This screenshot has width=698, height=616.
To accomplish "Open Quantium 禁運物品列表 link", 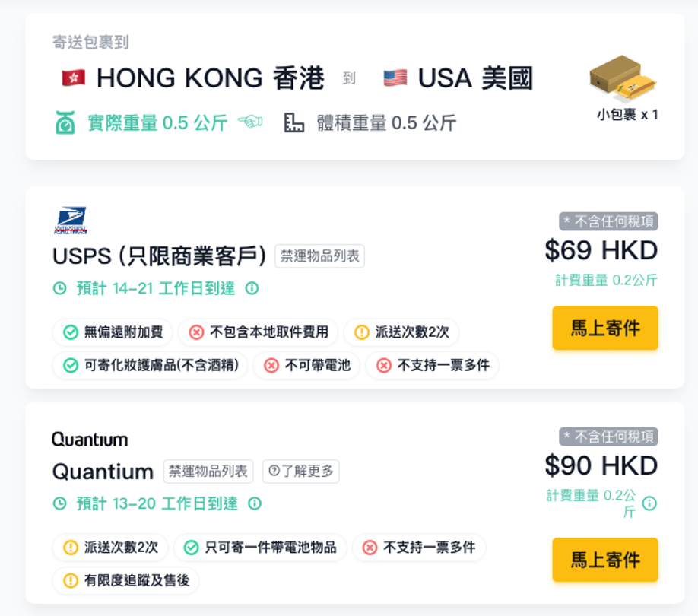I will 208,471.
